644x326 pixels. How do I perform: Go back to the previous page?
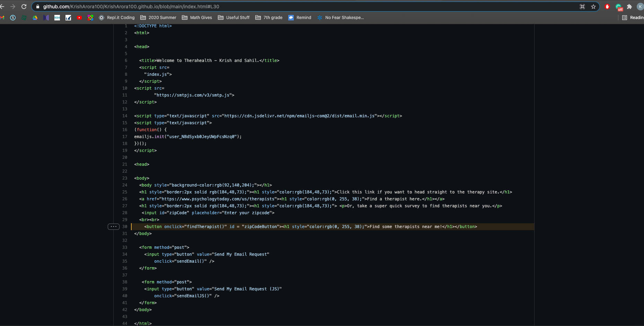coord(2,7)
